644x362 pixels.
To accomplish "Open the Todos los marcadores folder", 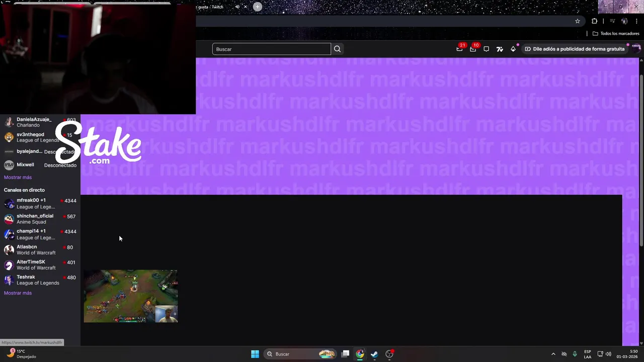I will [616, 34].
